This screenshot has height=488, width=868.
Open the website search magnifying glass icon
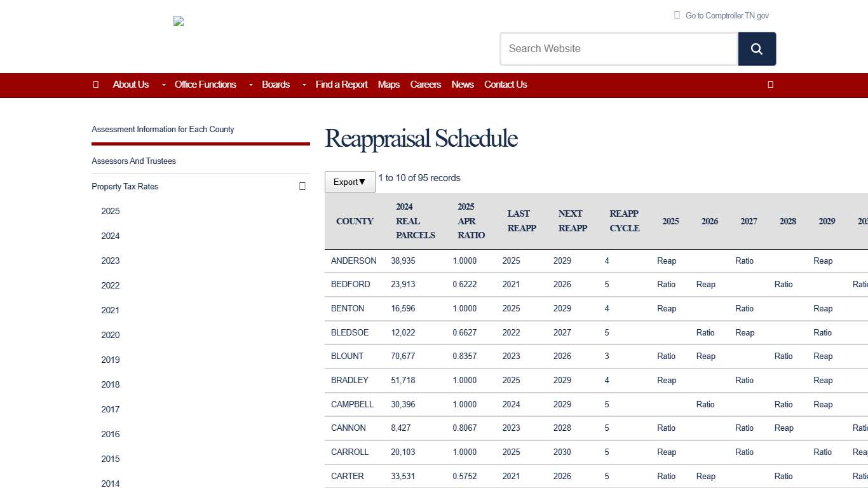point(757,49)
